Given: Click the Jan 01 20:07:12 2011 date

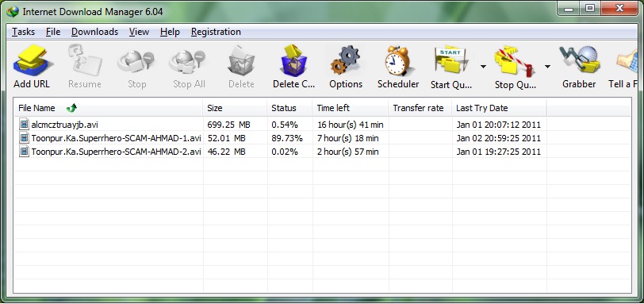Looking at the screenshot, I should coord(499,125).
